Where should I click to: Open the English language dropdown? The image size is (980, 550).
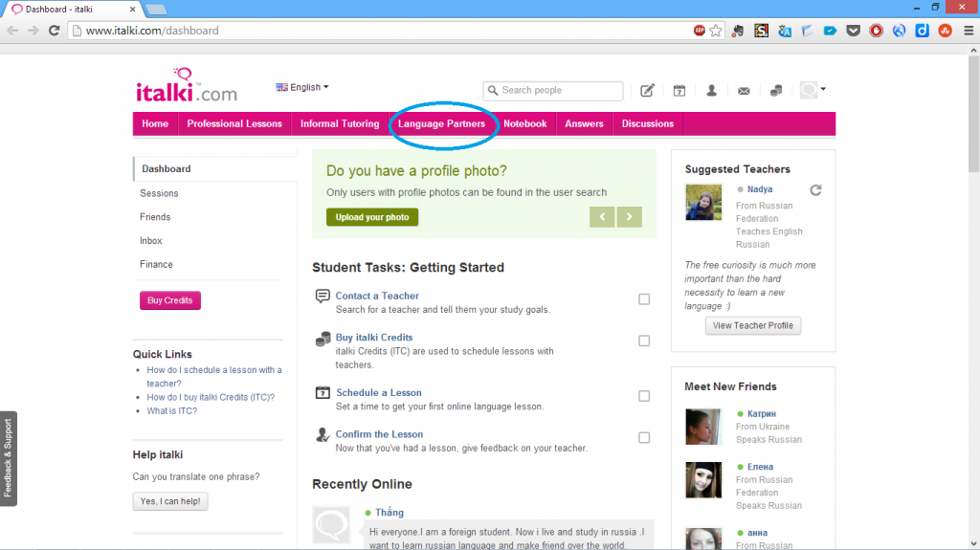point(302,87)
